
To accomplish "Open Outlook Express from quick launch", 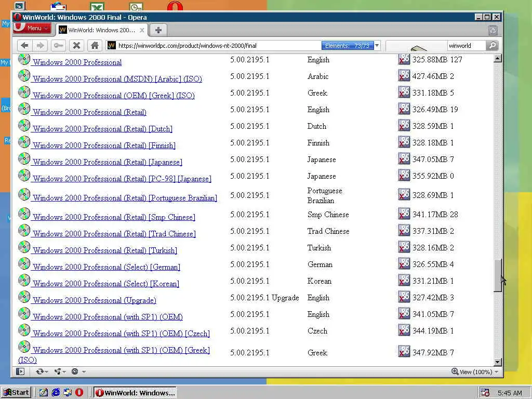I will pyautogui.click(x=68, y=393).
